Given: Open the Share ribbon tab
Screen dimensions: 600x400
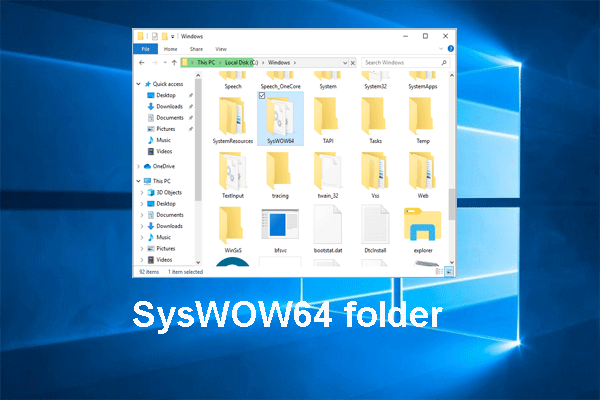Looking at the screenshot, I should [196, 49].
